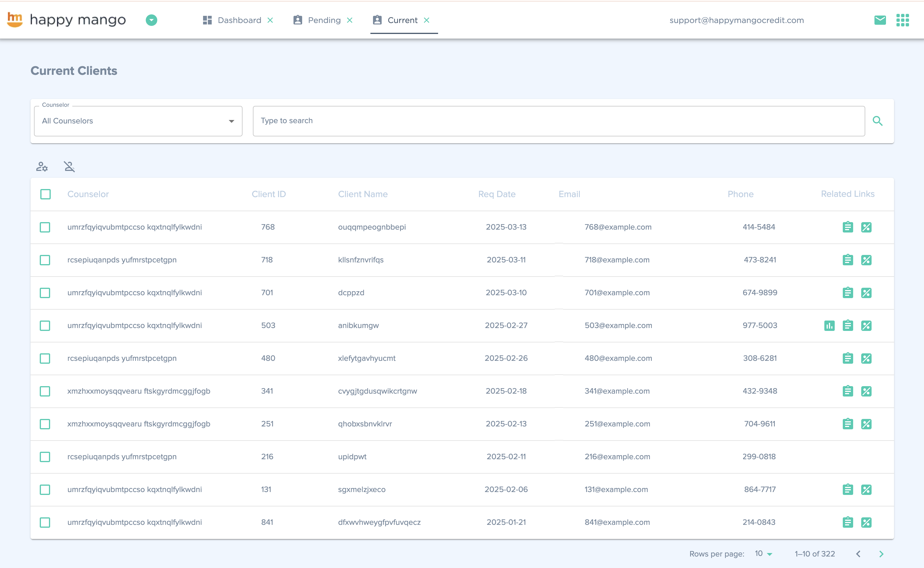Click the Type to search field
Image resolution: width=924 pixels, height=568 pixels.
click(558, 121)
